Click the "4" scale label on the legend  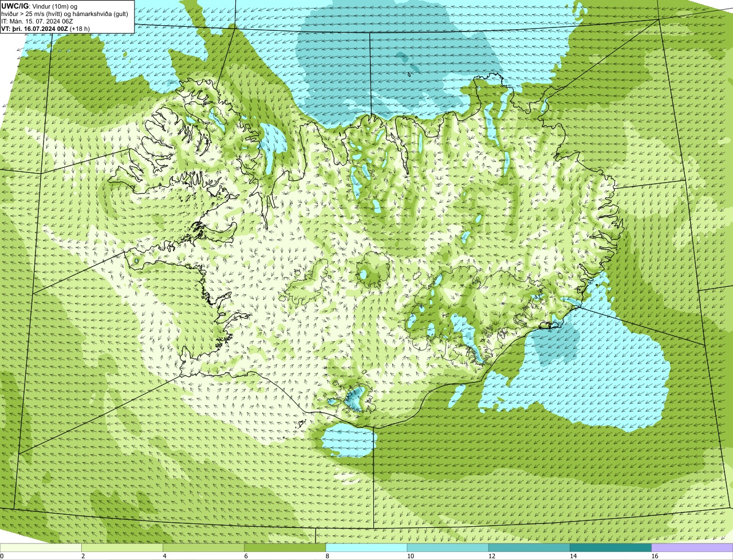pyautogui.click(x=164, y=556)
